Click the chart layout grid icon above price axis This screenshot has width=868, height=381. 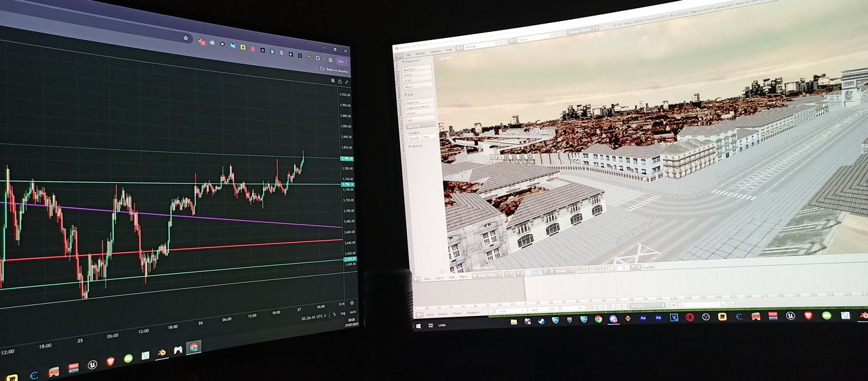pos(333,81)
